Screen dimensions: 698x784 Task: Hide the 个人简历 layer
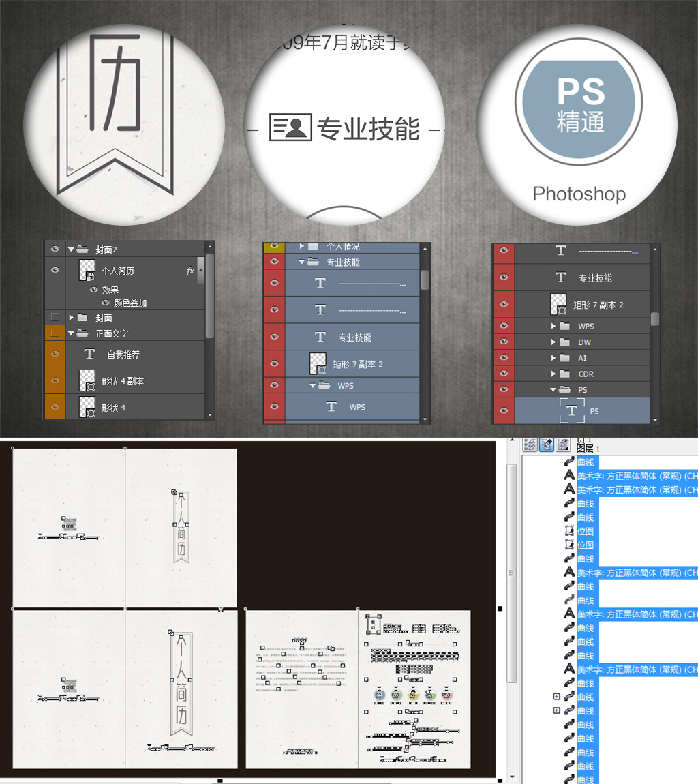pyautogui.click(x=55, y=270)
